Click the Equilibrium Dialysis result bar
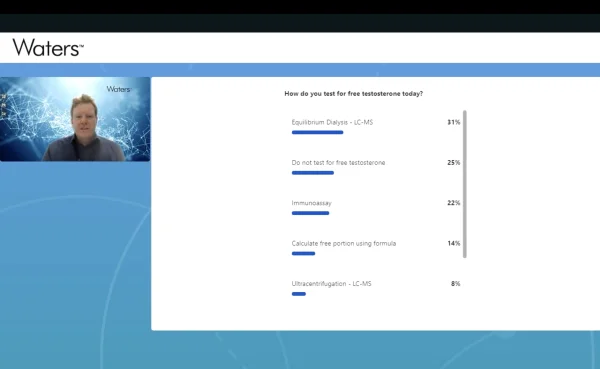The height and width of the screenshot is (369, 600). [318, 132]
